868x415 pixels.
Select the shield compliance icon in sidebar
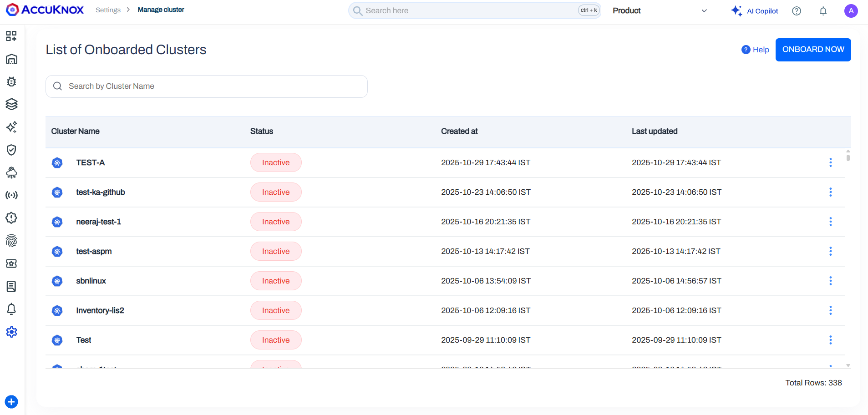pos(11,150)
